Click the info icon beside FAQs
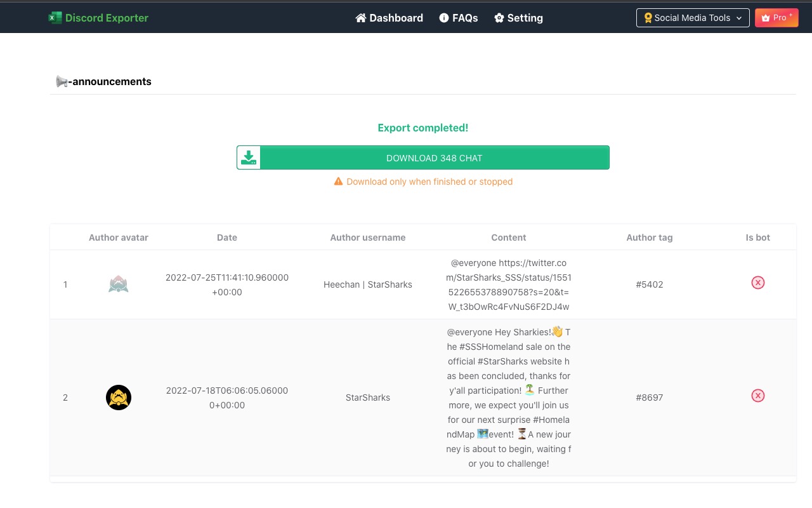Image resolution: width=812 pixels, height=508 pixels. [443, 18]
